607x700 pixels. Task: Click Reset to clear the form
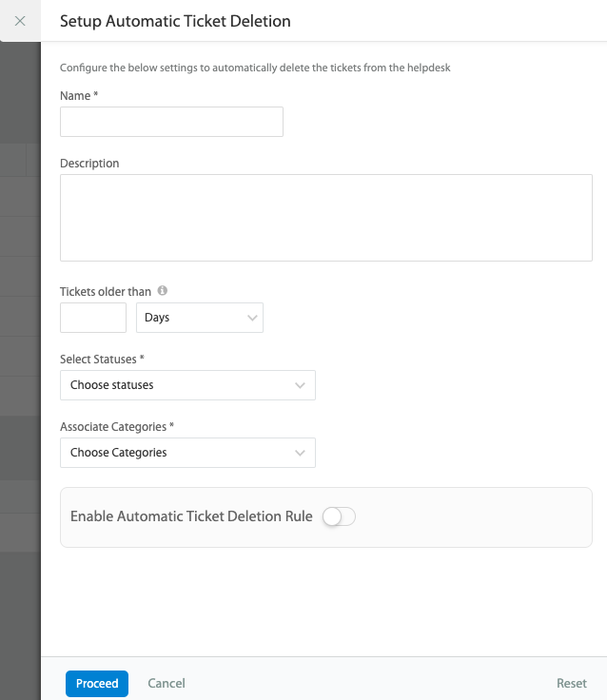tap(572, 683)
